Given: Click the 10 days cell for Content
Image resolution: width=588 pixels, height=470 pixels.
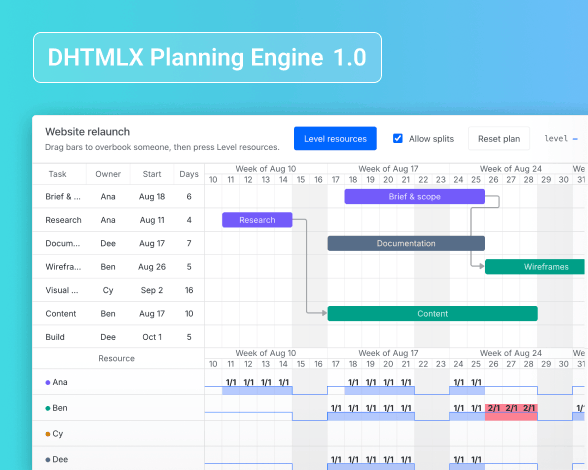Looking at the screenshot, I should tap(189, 314).
